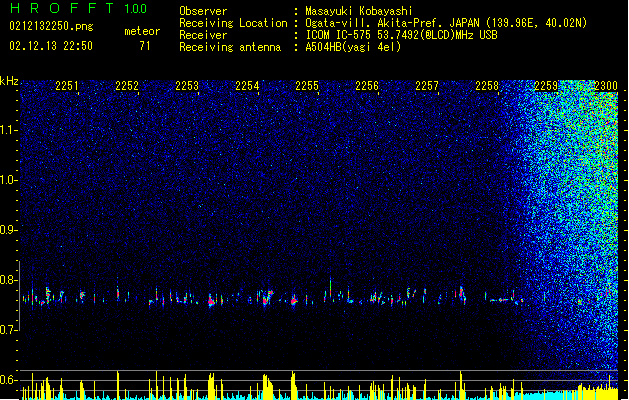Click the Observer label
The width and height of the screenshot is (629, 400).
pyautogui.click(x=203, y=11)
